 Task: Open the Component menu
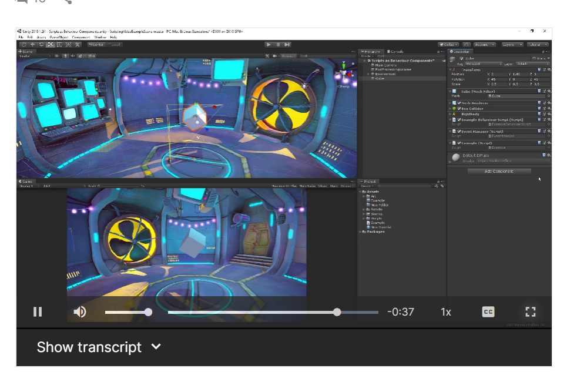81,38
